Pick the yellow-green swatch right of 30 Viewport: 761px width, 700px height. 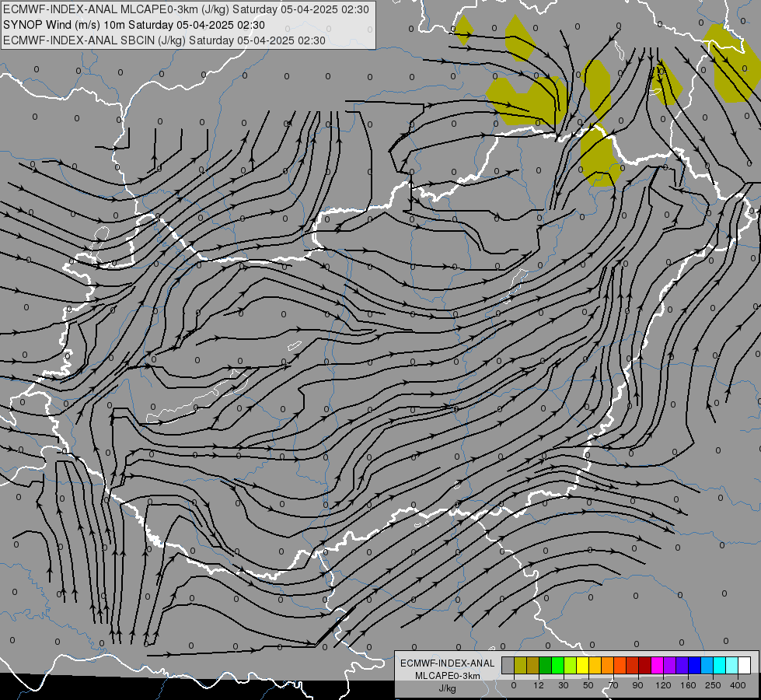click(571, 665)
